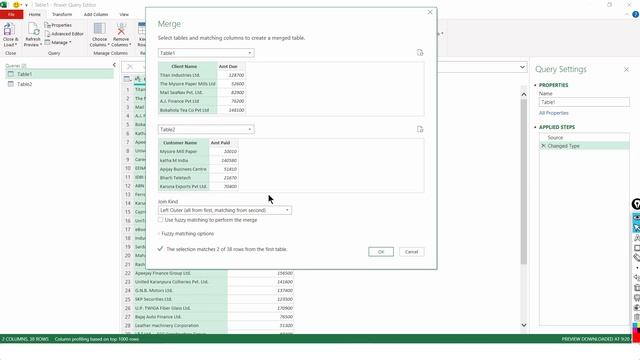Collapse the PROPERTIES section
The width and height of the screenshot is (640, 360).
click(536, 85)
